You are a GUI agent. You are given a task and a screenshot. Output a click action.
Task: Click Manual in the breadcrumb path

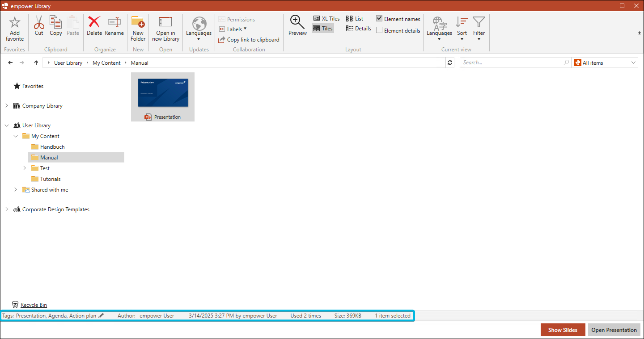pos(140,63)
